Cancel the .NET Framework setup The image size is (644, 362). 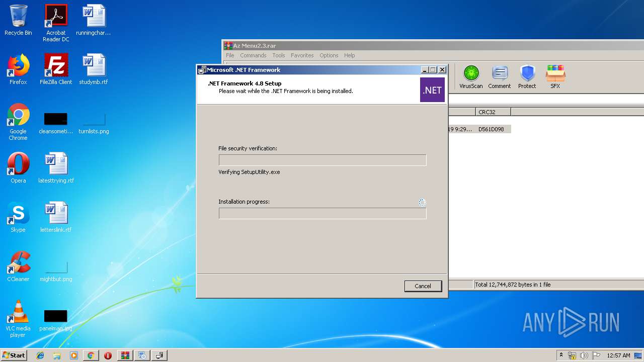coord(423,286)
